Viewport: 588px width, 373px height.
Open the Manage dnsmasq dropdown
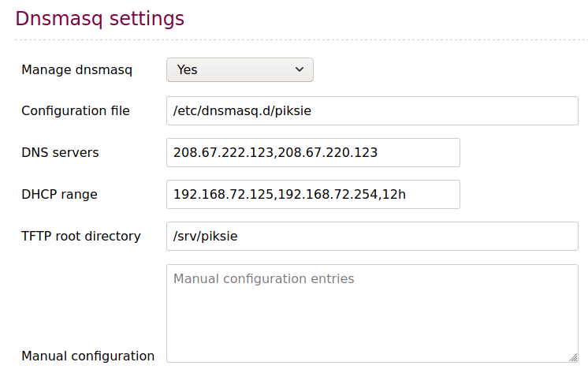pos(240,70)
